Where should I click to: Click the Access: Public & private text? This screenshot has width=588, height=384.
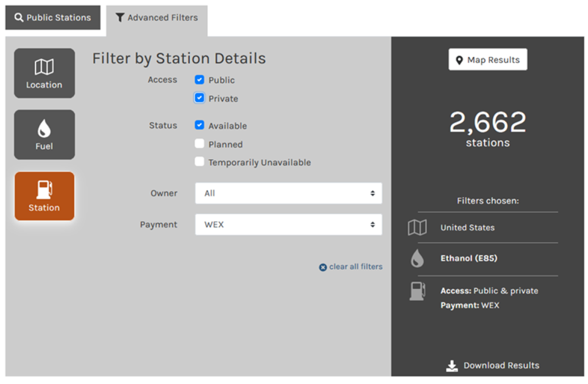489,291
